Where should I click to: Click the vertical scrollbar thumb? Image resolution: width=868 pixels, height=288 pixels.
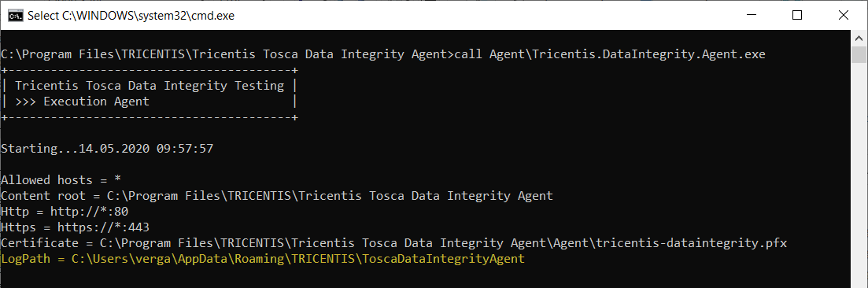pos(859,55)
